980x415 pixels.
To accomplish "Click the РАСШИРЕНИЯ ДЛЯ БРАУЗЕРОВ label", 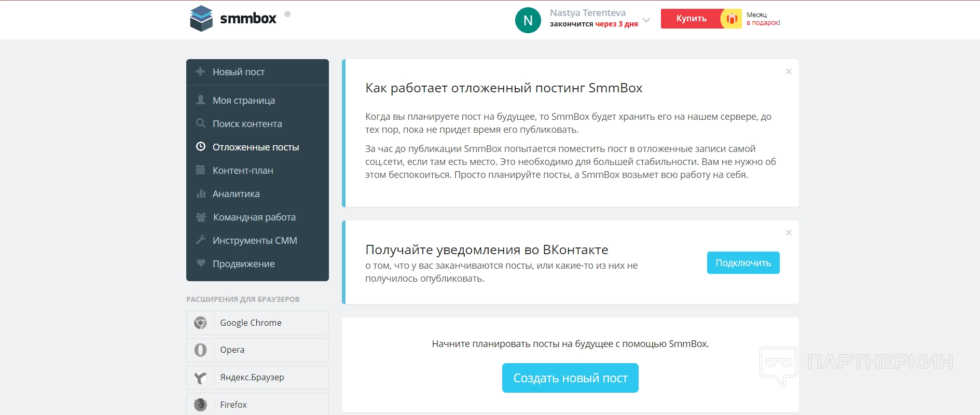I will (x=243, y=299).
